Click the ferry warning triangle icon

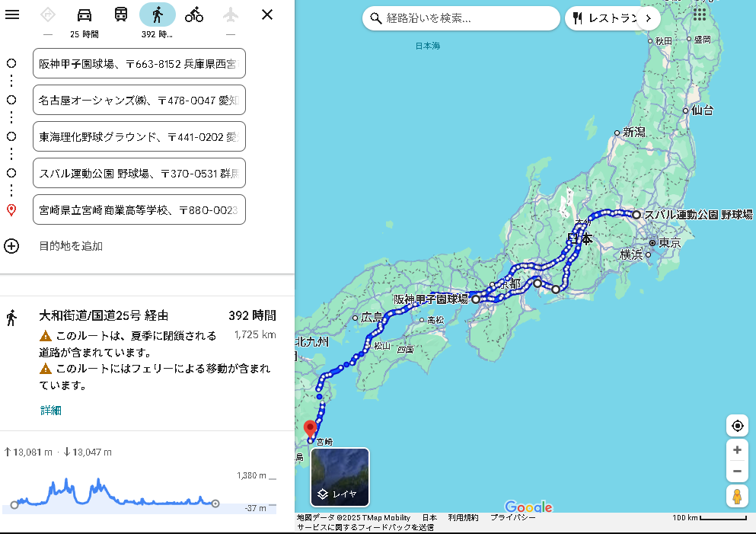pos(46,369)
